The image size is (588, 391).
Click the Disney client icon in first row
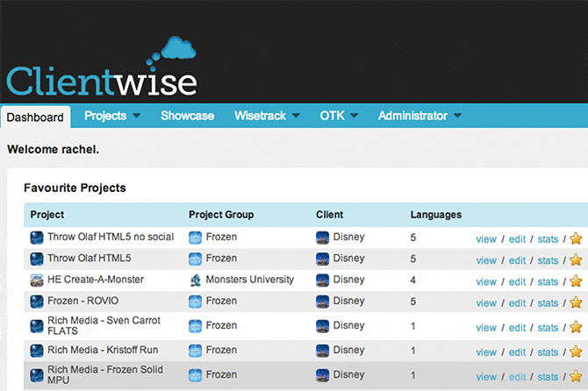click(x=322, y=238)
